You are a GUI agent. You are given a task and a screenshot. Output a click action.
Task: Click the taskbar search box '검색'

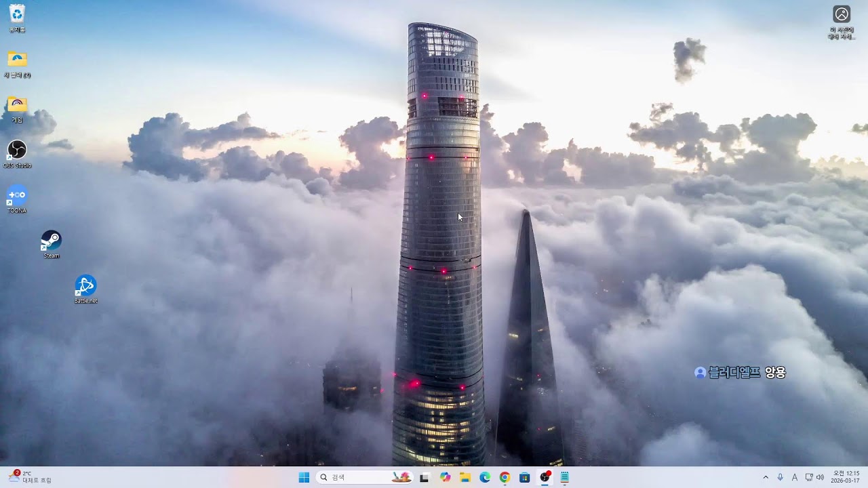[365, 477]
